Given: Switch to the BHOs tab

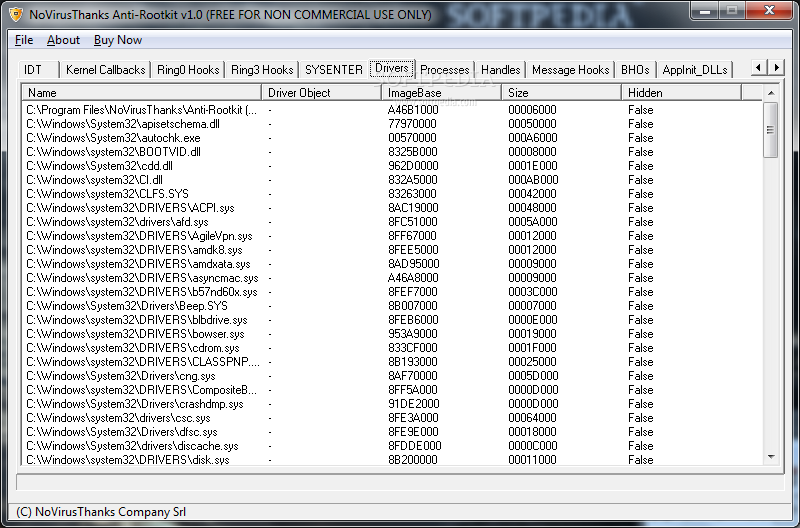Looking at the screenshot, I should 635,70.
